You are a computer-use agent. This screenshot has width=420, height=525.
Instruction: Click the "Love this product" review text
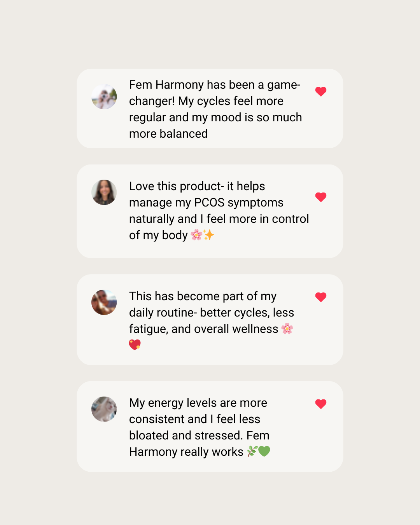click(x=219, y=210)
